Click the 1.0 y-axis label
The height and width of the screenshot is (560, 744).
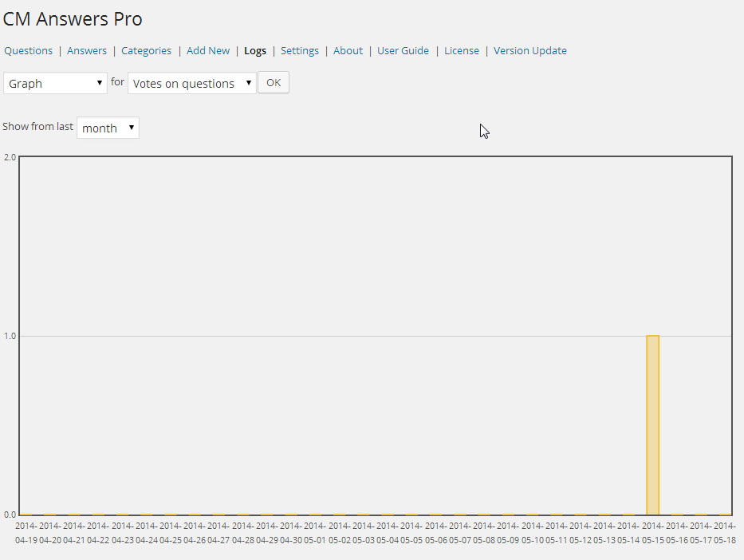click(x=10, y=337)
